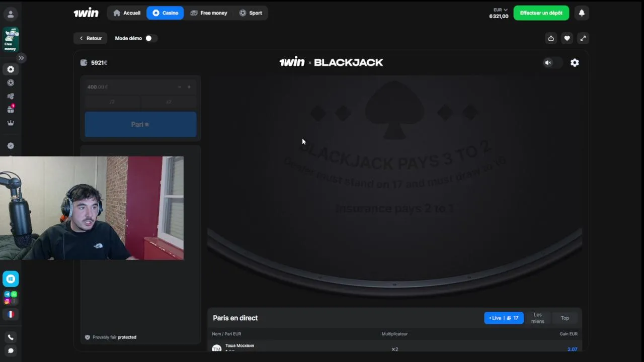Image resolution: width=644 pixels, height=362 pixels.
Task: Click the Multiplicateur column header
Action: 394,334
